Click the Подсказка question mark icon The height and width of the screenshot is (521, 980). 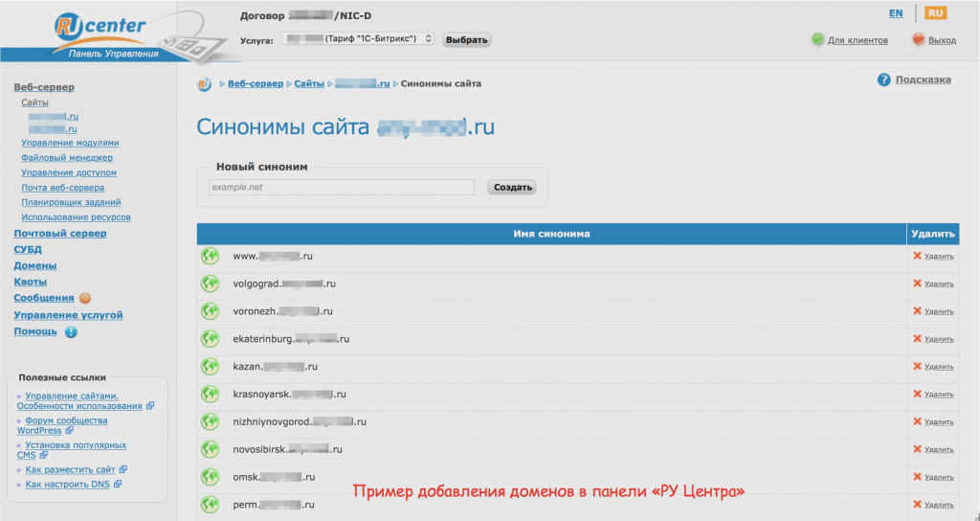[883, 80]
